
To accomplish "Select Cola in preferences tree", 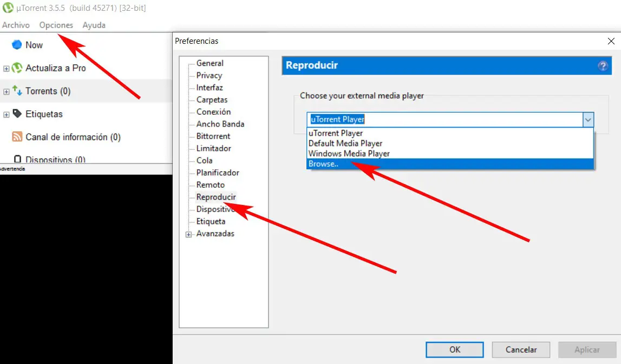I will [x=204, y=160].
